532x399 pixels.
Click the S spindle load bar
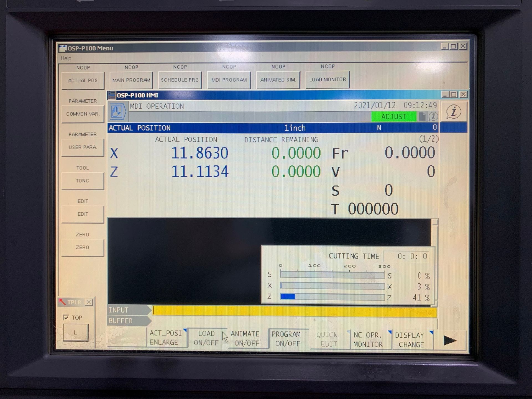coord(332,275)
